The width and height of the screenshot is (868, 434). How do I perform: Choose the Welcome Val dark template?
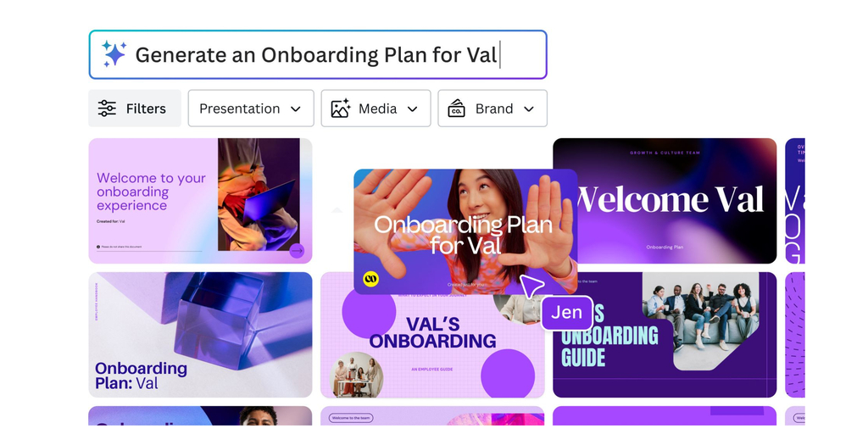point(665,201)
